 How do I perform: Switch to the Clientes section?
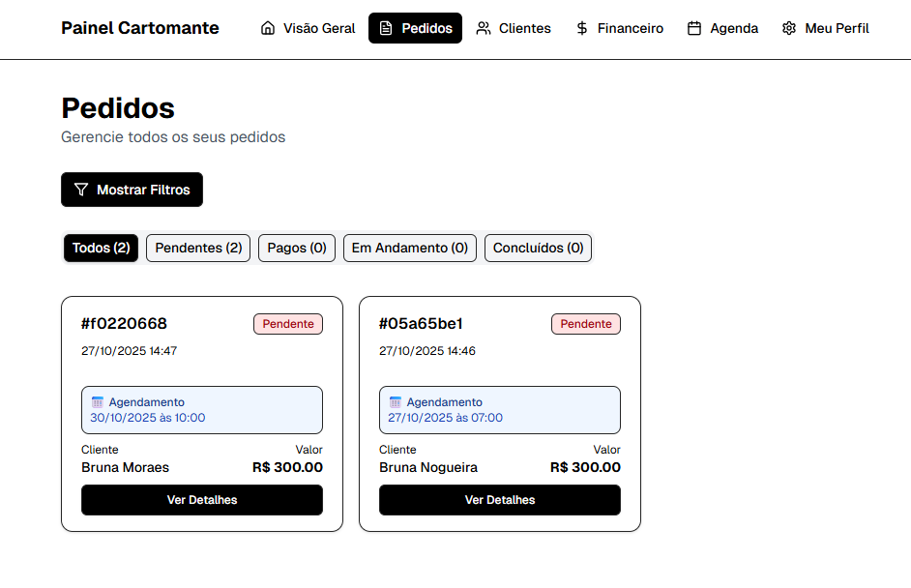(514, 28)
